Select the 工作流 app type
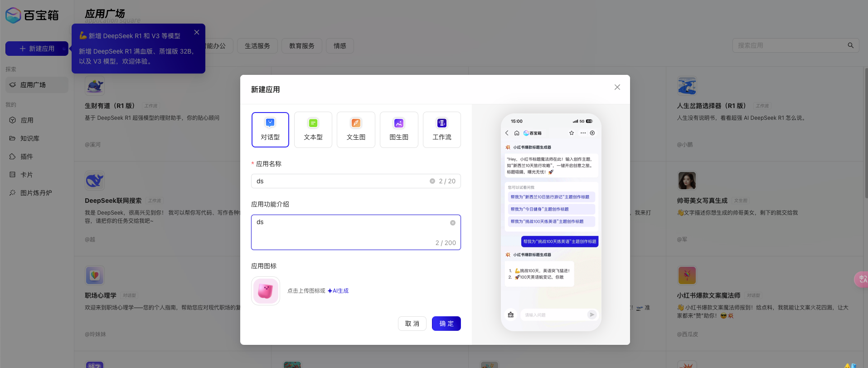This screenshot has width=868, height=368. [442, 130]
